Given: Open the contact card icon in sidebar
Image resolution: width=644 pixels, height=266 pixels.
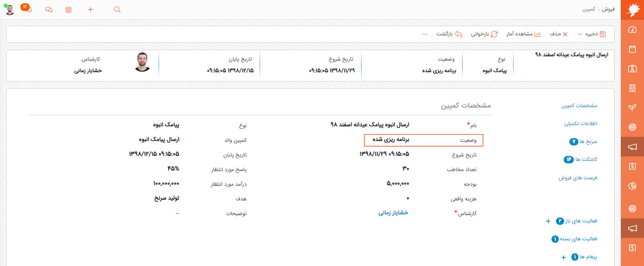Looking at the screenshot, I should [632, 69].
